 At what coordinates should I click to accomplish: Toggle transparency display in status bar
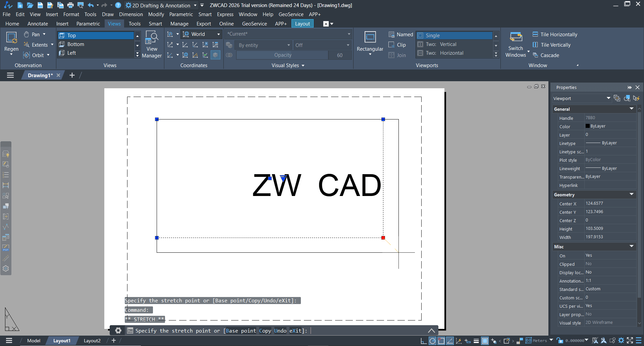(485, 341)
